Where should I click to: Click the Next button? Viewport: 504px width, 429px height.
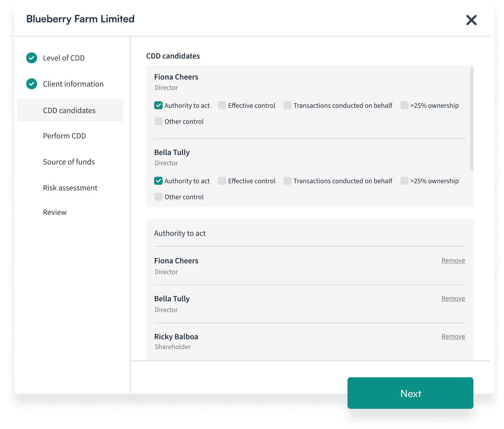point(410,393)
